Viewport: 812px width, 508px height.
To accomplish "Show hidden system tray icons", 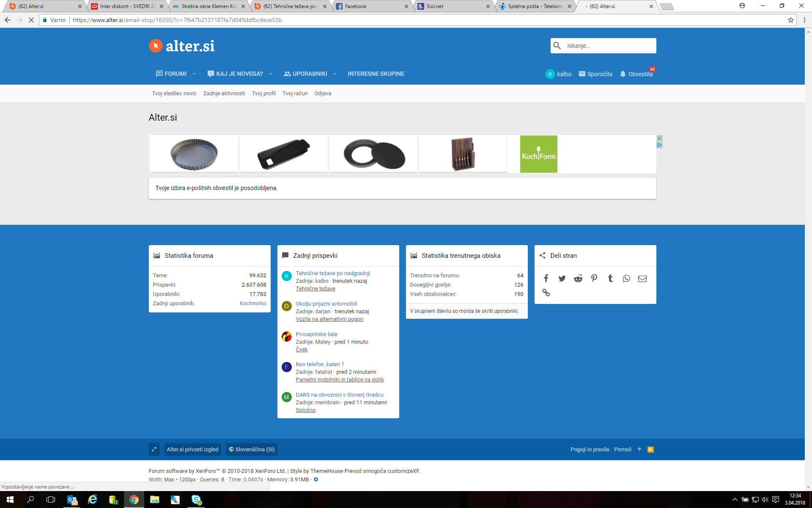I will (x=735, y=500).
